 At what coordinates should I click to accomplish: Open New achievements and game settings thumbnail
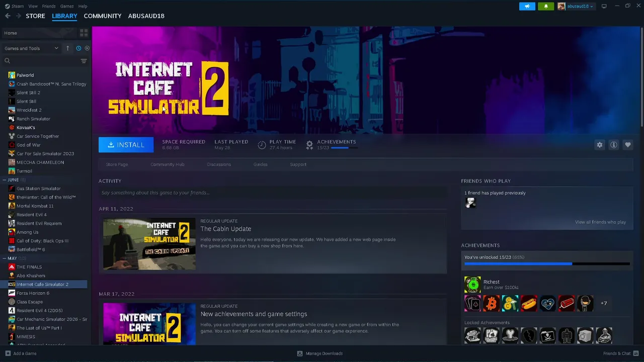click(149, 324)
